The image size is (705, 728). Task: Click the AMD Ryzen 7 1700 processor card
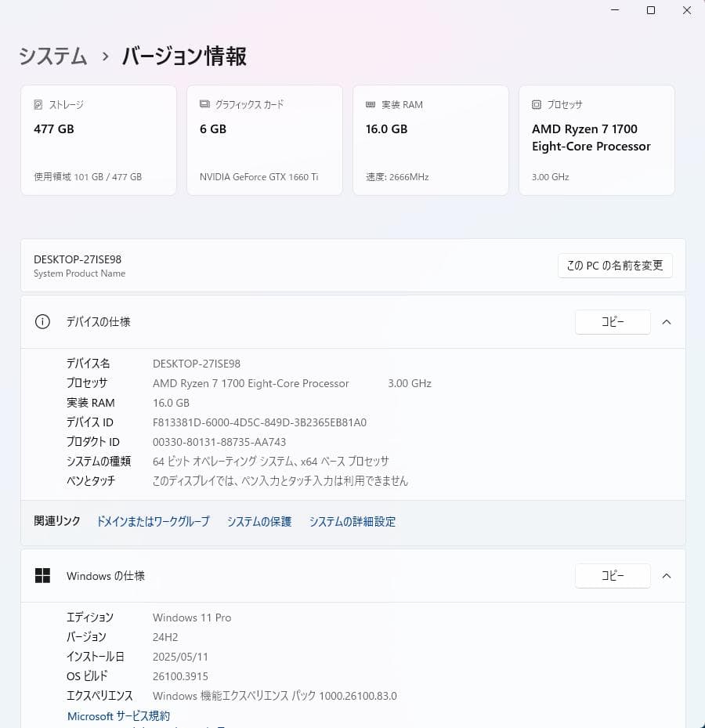pyautogui.click(x=596, y=139)
